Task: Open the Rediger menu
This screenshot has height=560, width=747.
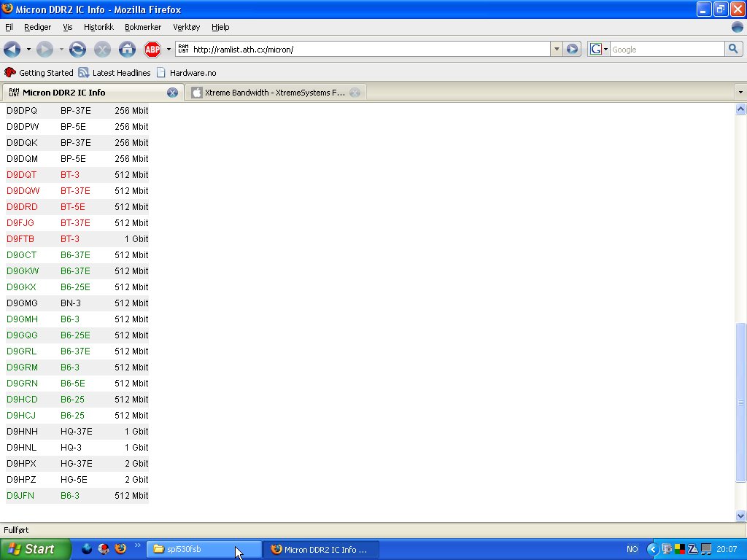Action: click(38, 27)
